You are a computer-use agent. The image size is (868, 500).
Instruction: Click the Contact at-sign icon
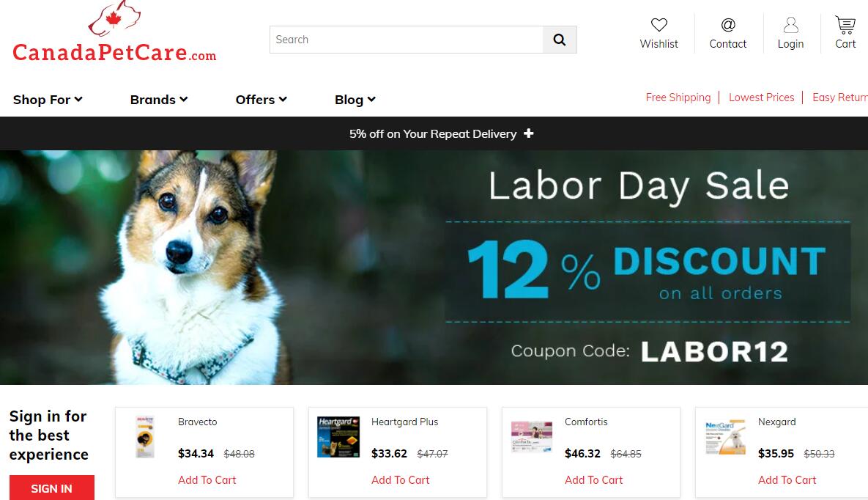click(728, 25)
